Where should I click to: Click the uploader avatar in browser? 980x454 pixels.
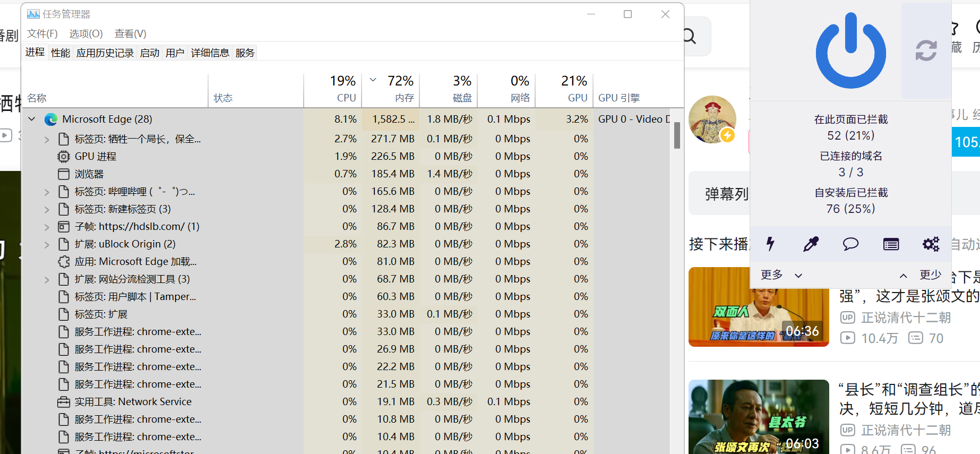point(712,119)
